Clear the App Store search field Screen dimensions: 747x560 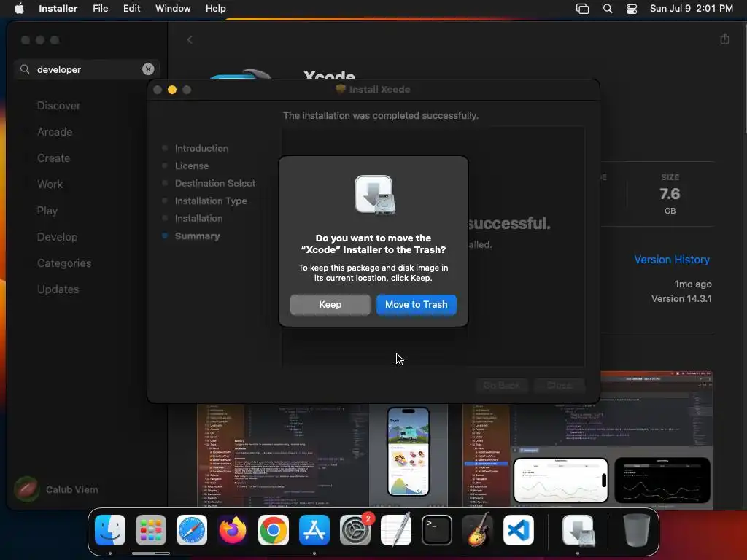pos(148,69)
